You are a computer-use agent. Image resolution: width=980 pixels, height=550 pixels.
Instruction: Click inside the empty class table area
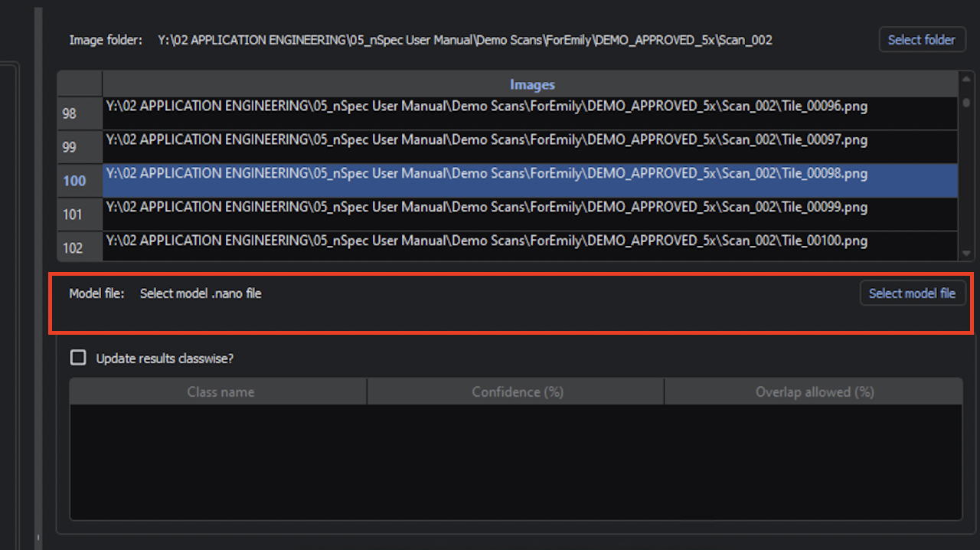(516, 460)
